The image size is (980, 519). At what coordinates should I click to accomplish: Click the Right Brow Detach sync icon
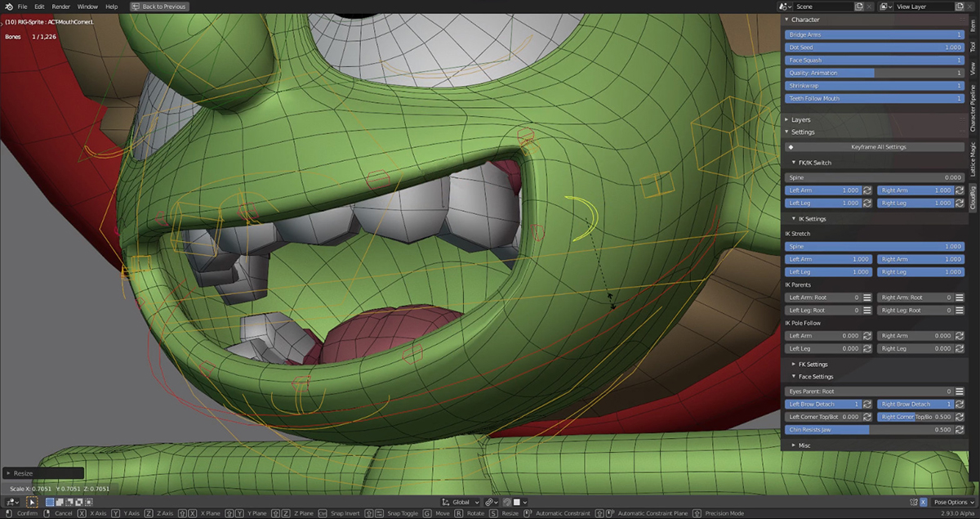click(959, 404)
